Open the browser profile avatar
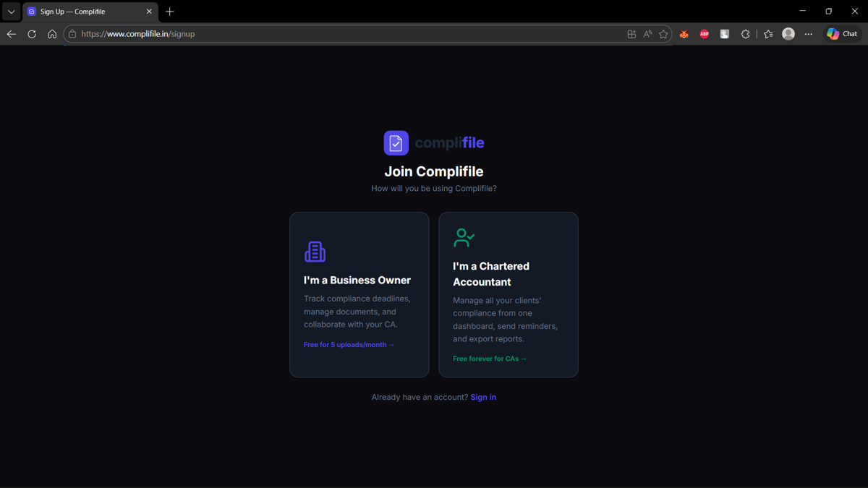The height and width of the screenshot is (488, 868). pos(788,34)
